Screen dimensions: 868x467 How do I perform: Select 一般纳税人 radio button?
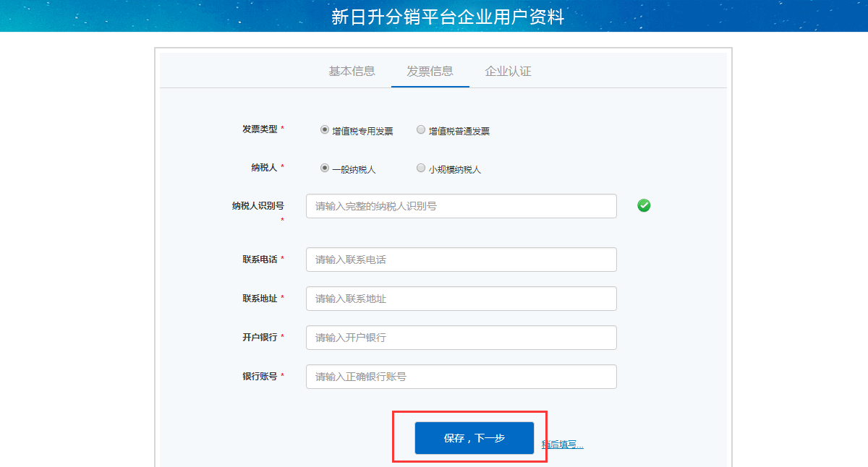point(325,168)
